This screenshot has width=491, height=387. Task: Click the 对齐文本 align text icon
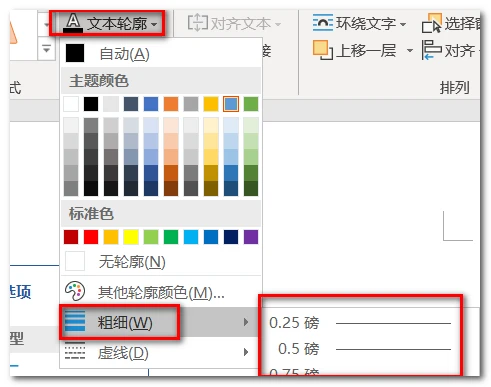[x=198, y=23]
